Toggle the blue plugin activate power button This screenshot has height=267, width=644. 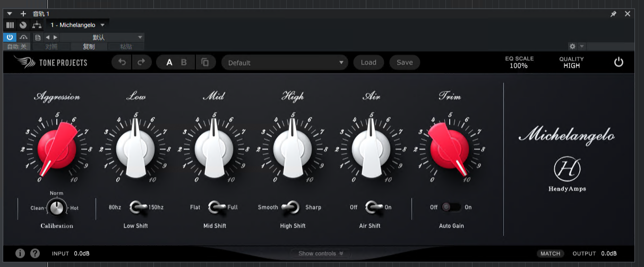(10, 37)
